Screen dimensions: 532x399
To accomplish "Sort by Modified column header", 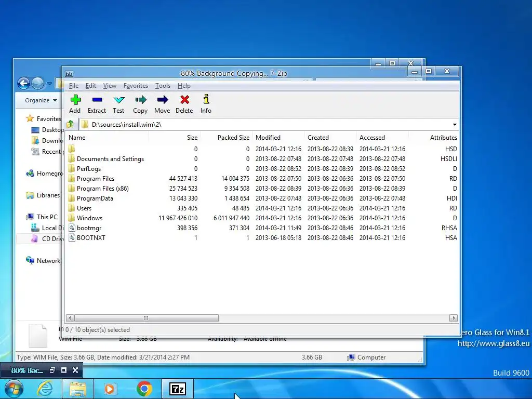I will (279, 137).
